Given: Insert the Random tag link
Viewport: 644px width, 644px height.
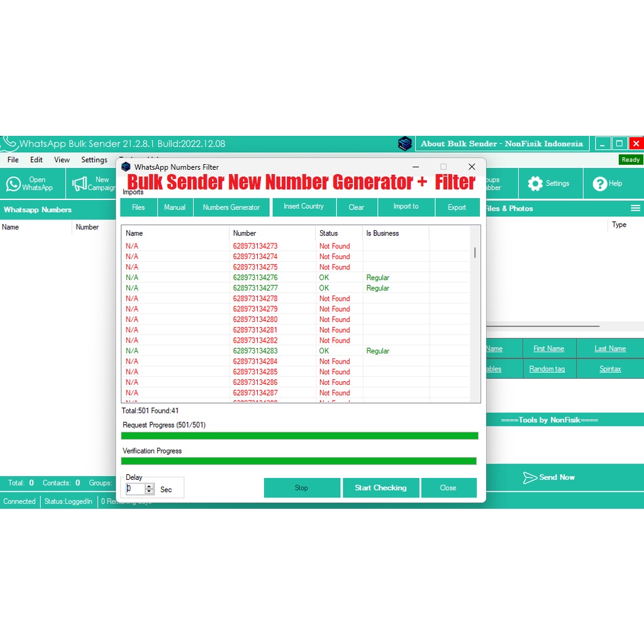Looking at the screenshot, I should 547,369.
